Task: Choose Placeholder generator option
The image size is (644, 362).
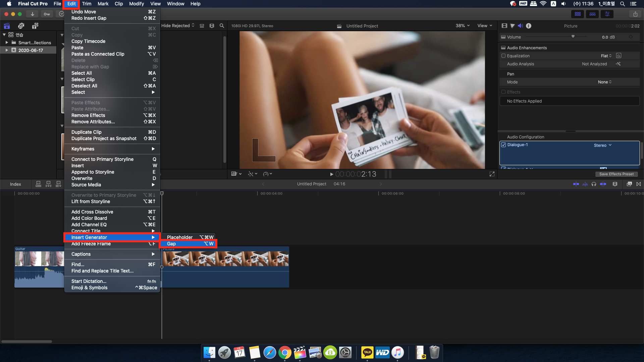Action: (189, 237)
